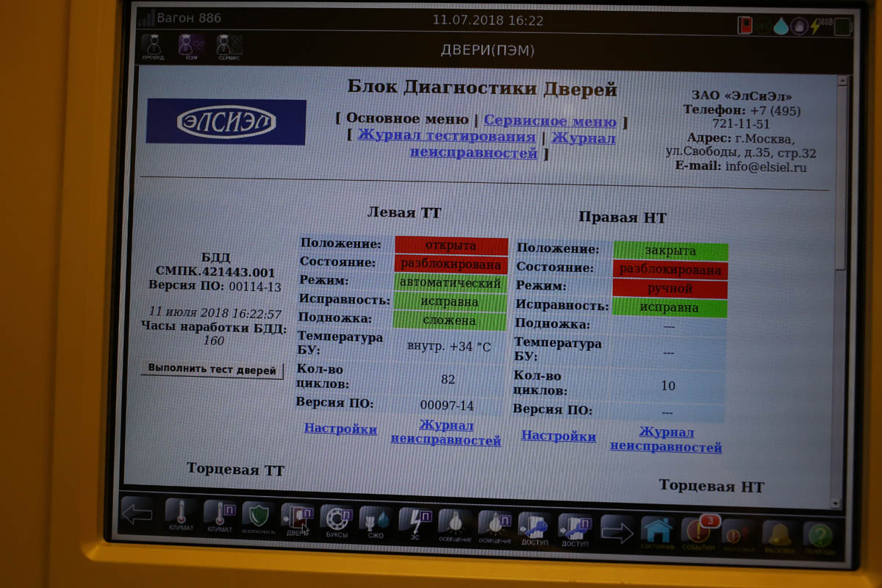Open Журнал неисправностей under Правая НТ
Viewport: 882px width, 588px height.
[x=666, y=440]
